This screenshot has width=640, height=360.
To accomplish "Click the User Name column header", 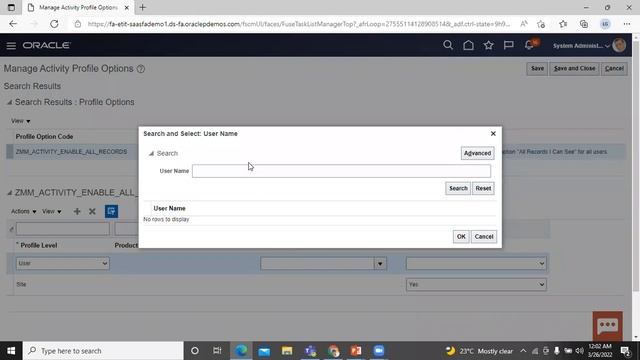I will (169, 208).
